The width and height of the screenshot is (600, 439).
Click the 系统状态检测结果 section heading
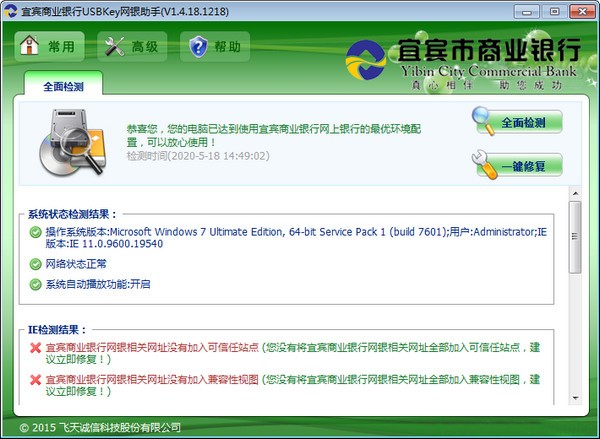[x=72, y=214]
